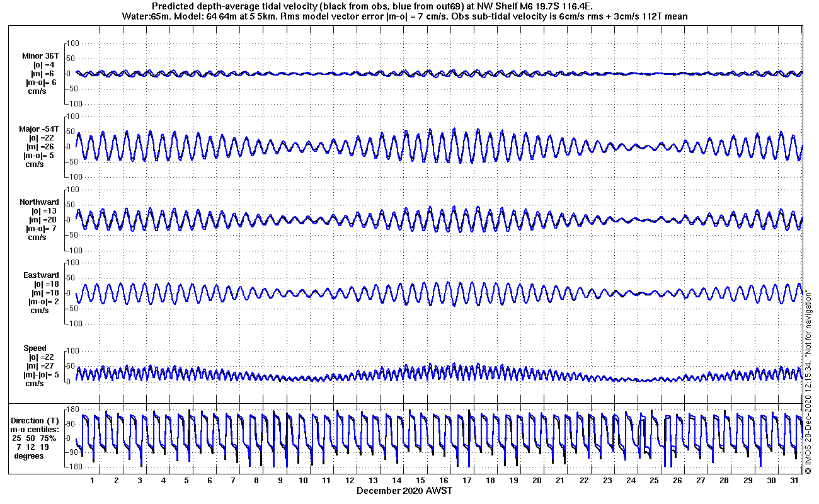Select the x-axis date label "31"
819x504 pixels.
pyautogui.click(x=794, y=481)
